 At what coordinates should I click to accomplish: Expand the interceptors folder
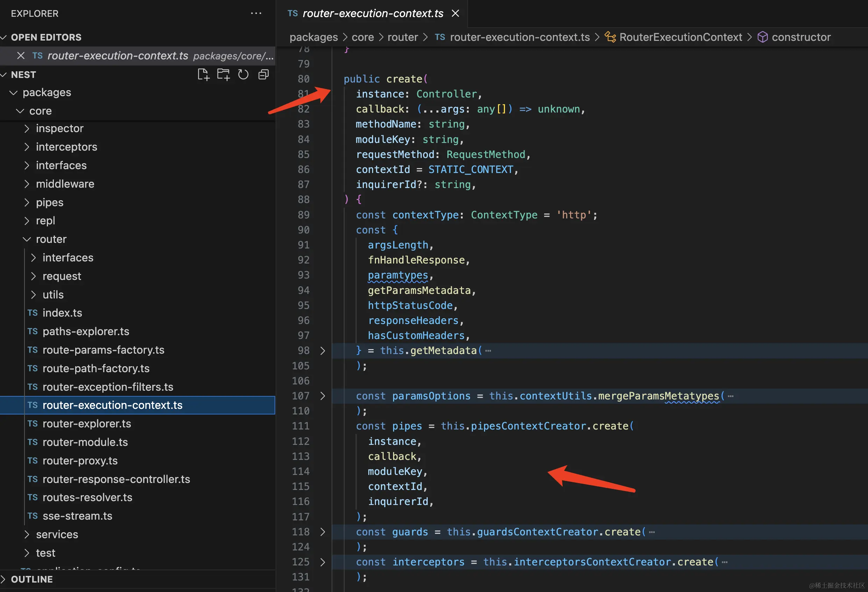27,147
